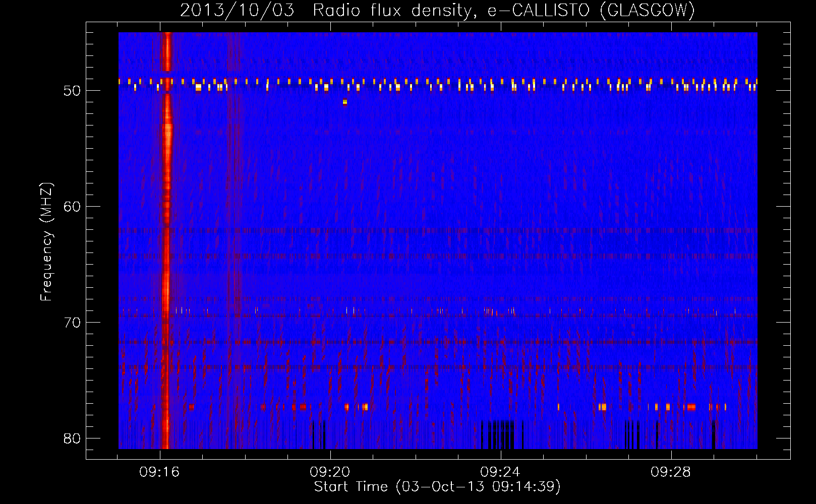Click the 70 frequency tick label

[72, 323]
